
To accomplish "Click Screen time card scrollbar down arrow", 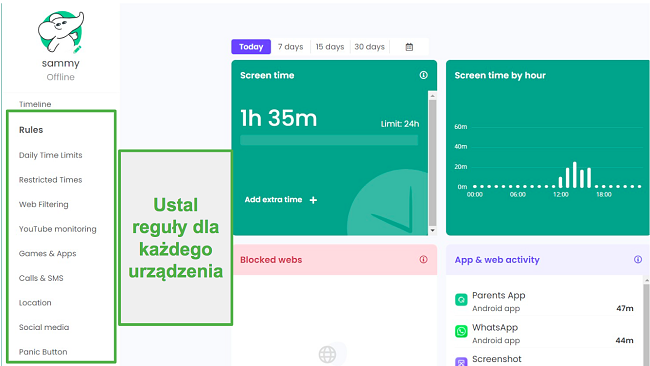I will pyautogui.click(x=432, y=230).
